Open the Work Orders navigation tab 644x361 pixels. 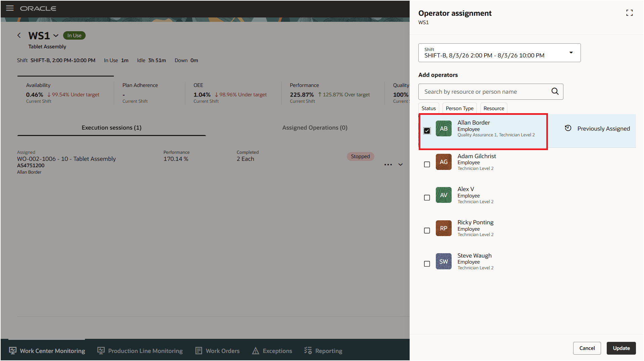point(218,351)
